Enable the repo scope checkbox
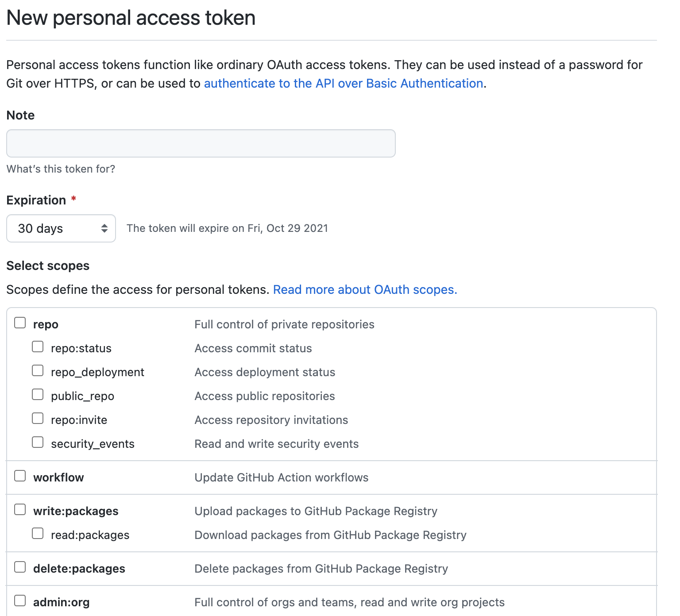 [x=20, y=323]
